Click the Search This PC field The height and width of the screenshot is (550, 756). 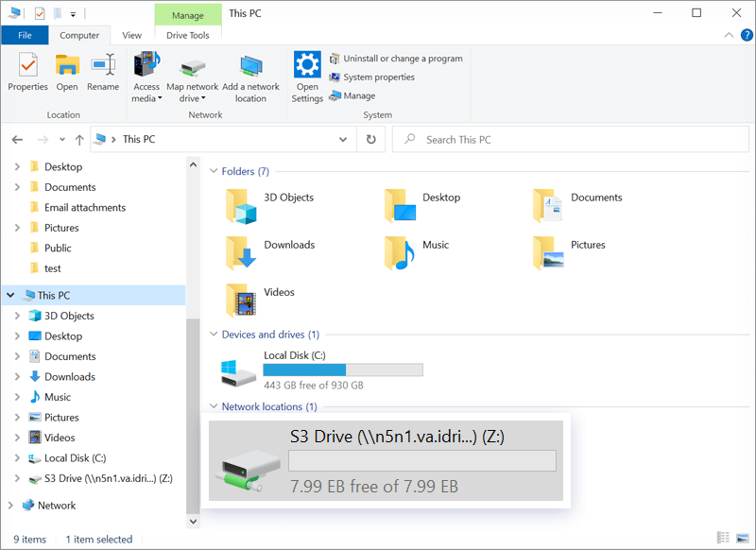point(571,140)
